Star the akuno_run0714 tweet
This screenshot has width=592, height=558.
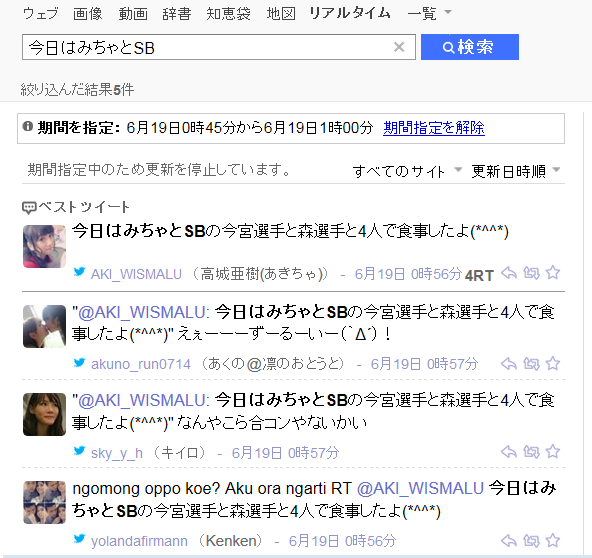pos(553,363)
